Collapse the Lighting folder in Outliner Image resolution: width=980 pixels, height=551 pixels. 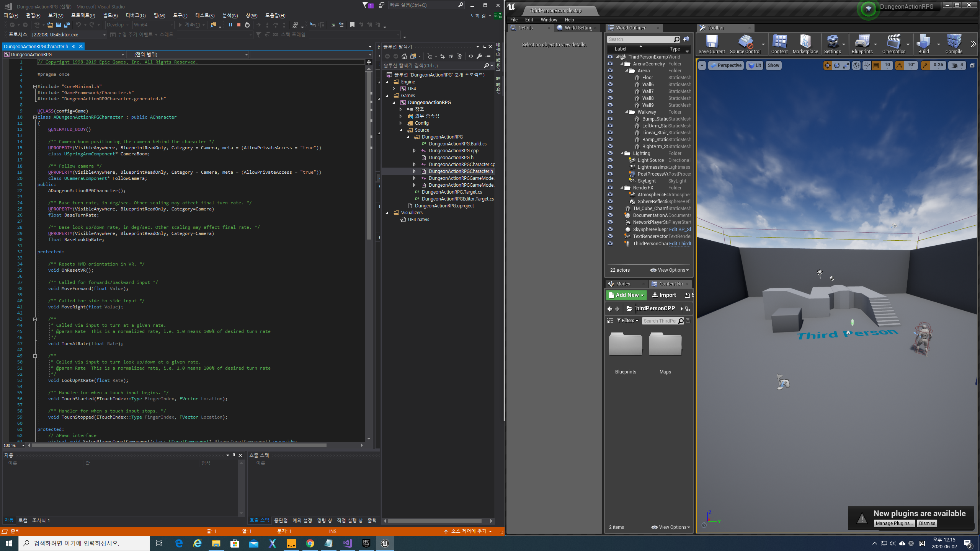(x=622, y=153)
